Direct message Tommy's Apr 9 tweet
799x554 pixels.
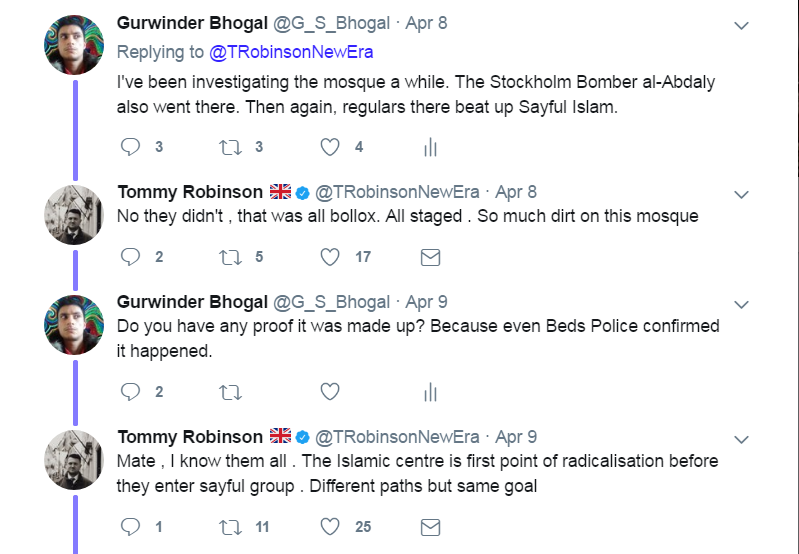[430, 526]
